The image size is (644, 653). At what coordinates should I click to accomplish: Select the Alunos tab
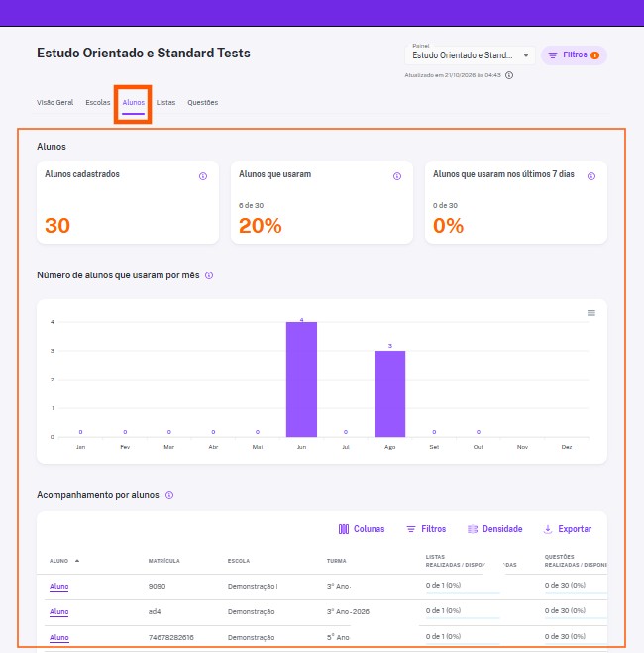coord(133,102)
